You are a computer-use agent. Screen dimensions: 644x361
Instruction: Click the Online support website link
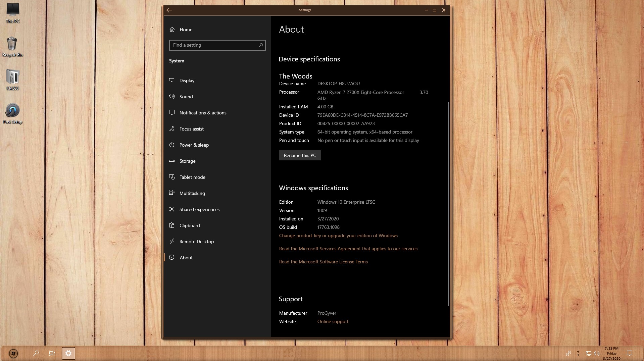click(x=333, y=321)
